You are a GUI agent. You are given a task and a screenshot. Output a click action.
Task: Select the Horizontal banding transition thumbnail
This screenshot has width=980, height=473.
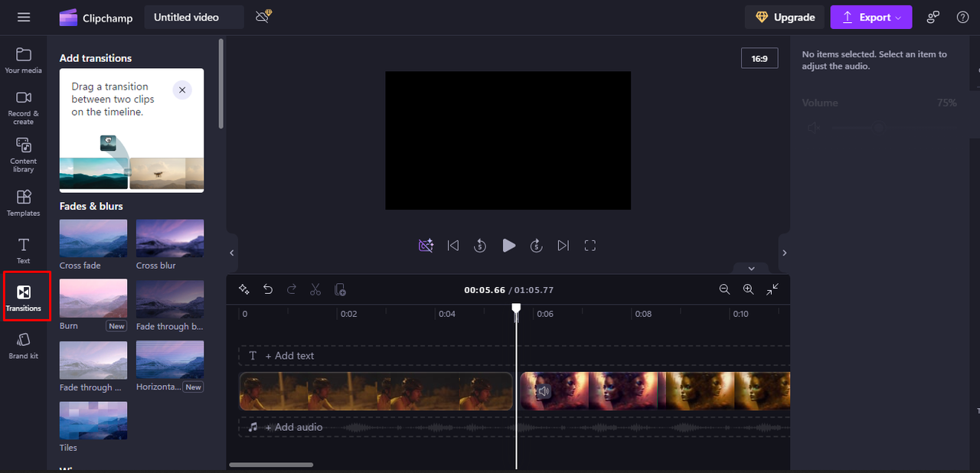[x=170, y=360]
